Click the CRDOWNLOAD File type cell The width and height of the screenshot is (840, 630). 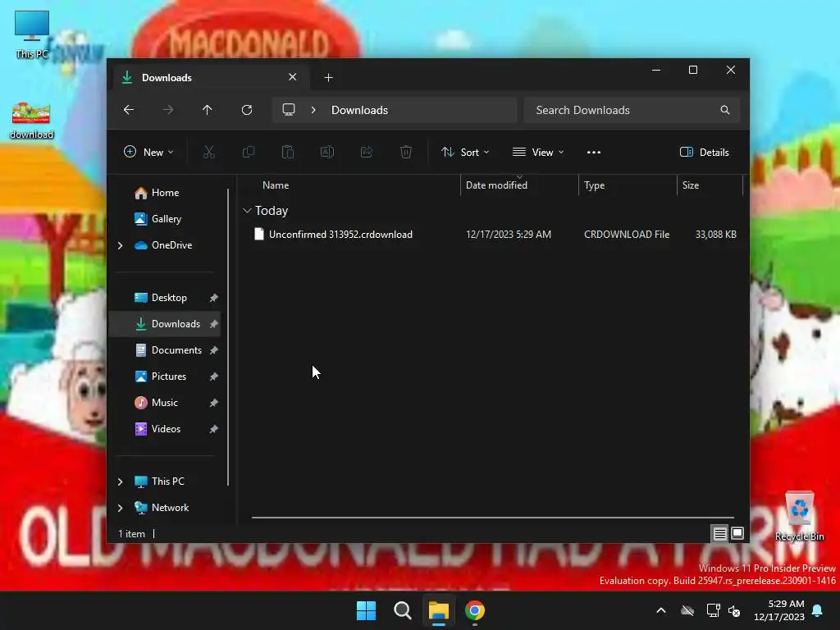pos(627,235)
